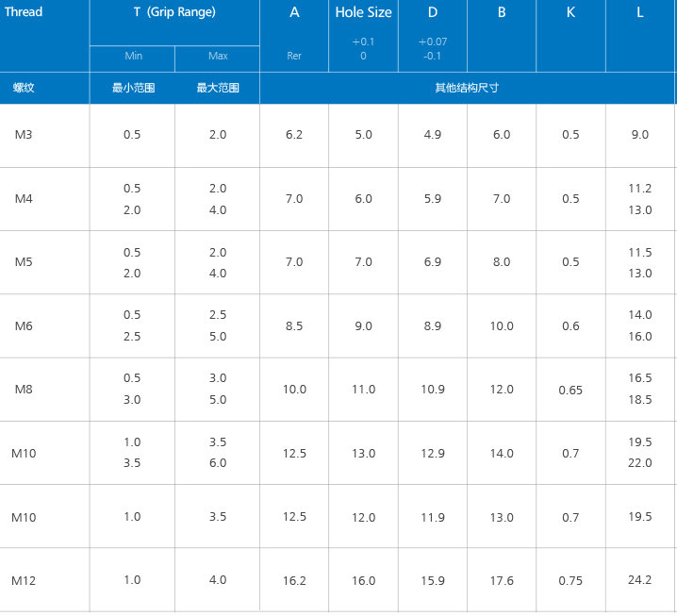Click the Max sub-header cell
This screenshot has width=677, height=616.
click(218, 57)
